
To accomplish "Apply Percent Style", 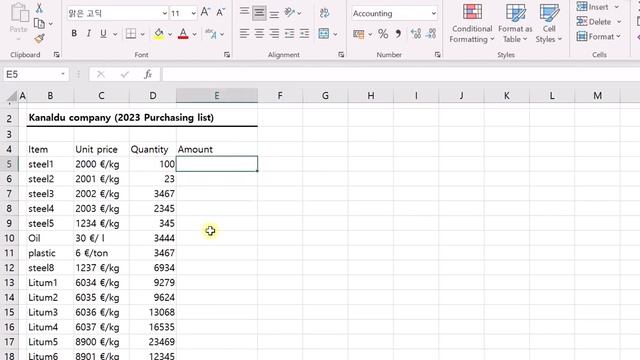I will [x=383, y=34].
